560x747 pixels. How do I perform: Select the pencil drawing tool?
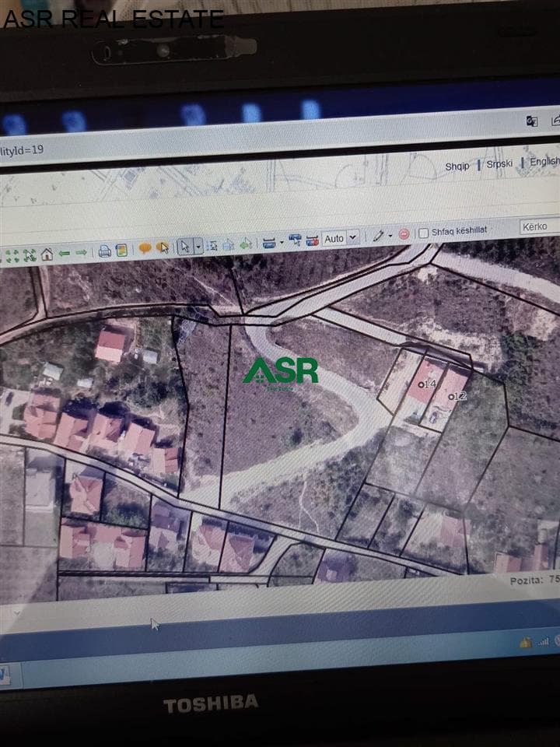(379, 235)
